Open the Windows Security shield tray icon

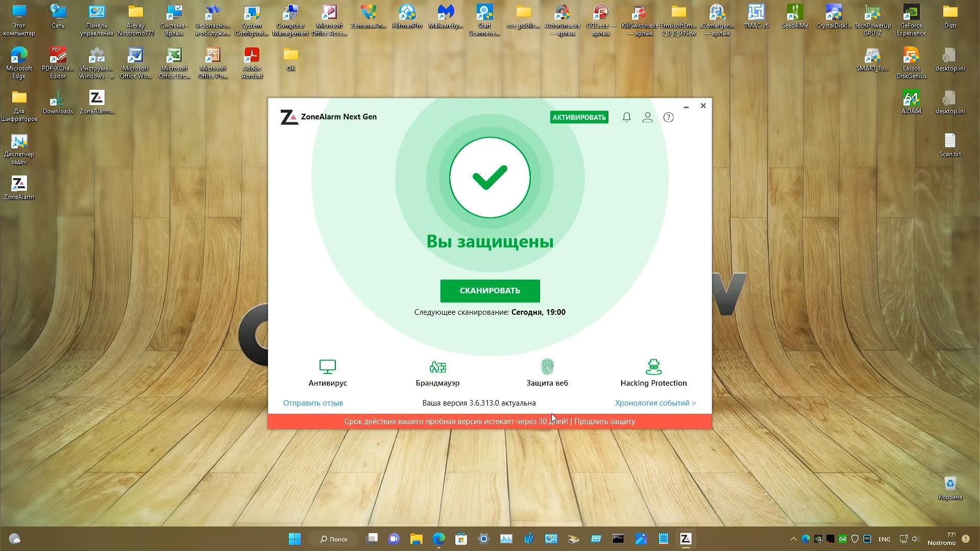click(855, 539)
